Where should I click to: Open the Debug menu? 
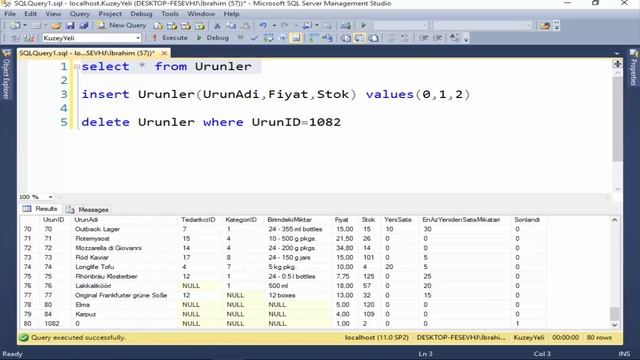pos(141,13)
